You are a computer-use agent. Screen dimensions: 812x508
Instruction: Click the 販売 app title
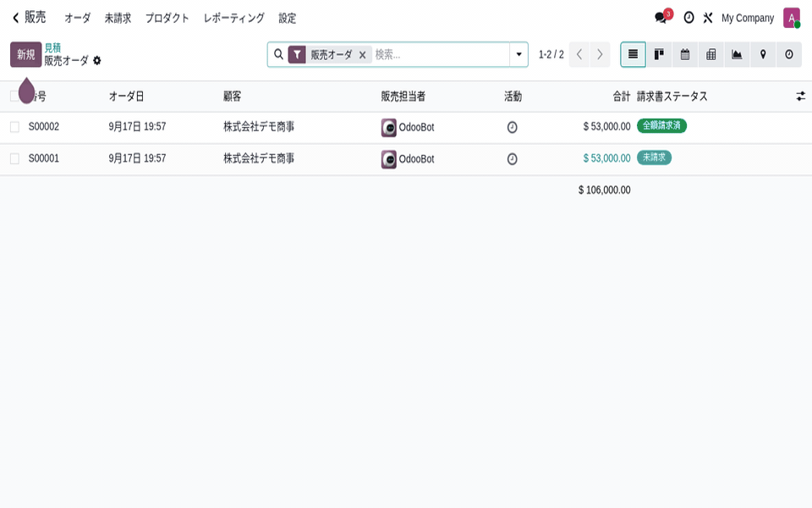point(36,17)
